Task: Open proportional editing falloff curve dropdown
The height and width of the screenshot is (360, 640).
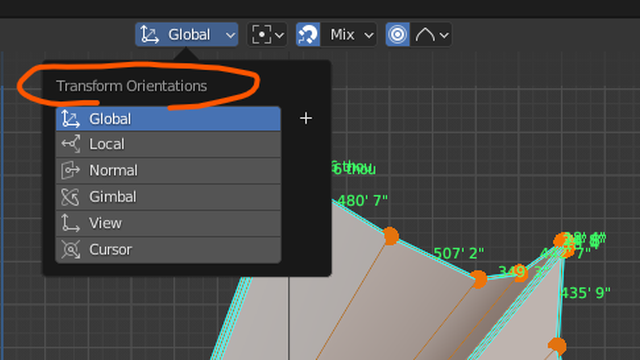Action: 431,35
